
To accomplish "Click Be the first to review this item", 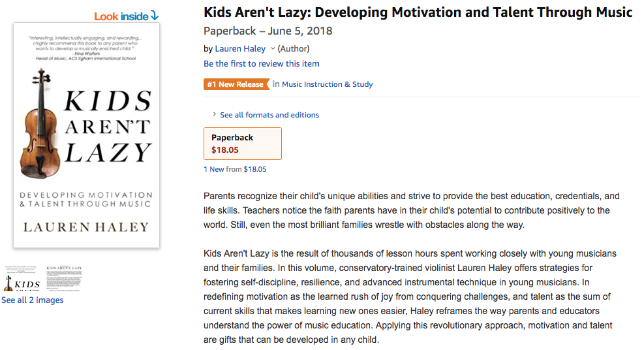I will pos(262,63).
